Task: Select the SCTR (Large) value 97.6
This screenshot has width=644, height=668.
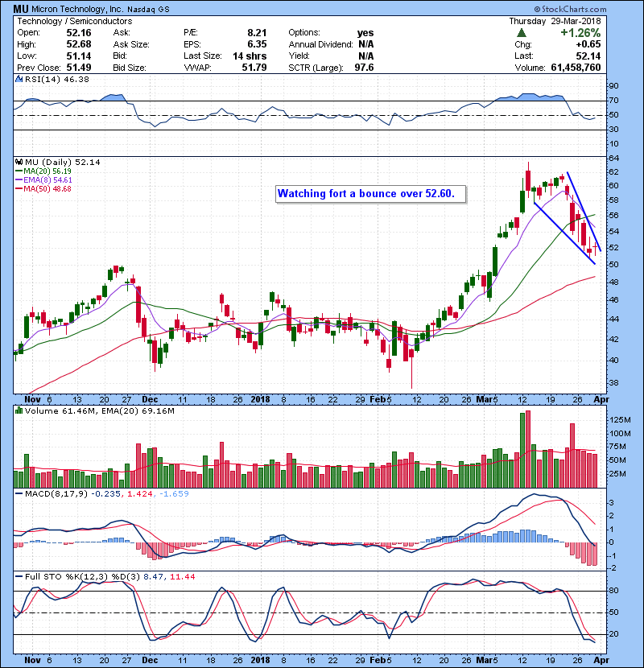Action: (x=365, y=68)
